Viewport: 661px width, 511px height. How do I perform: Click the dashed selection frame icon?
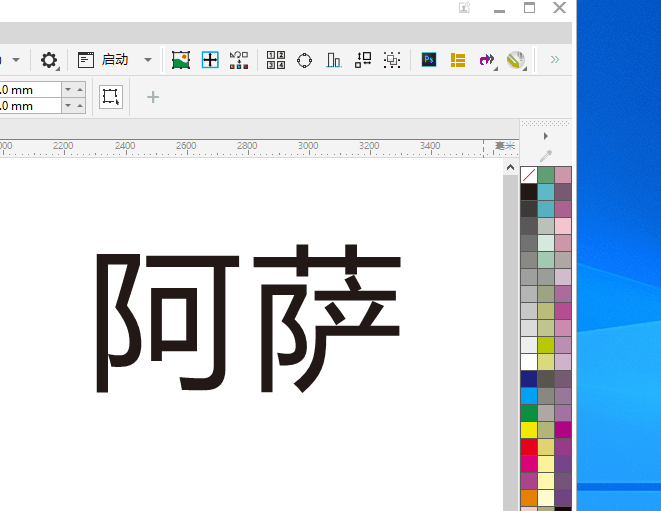[392, 60]
